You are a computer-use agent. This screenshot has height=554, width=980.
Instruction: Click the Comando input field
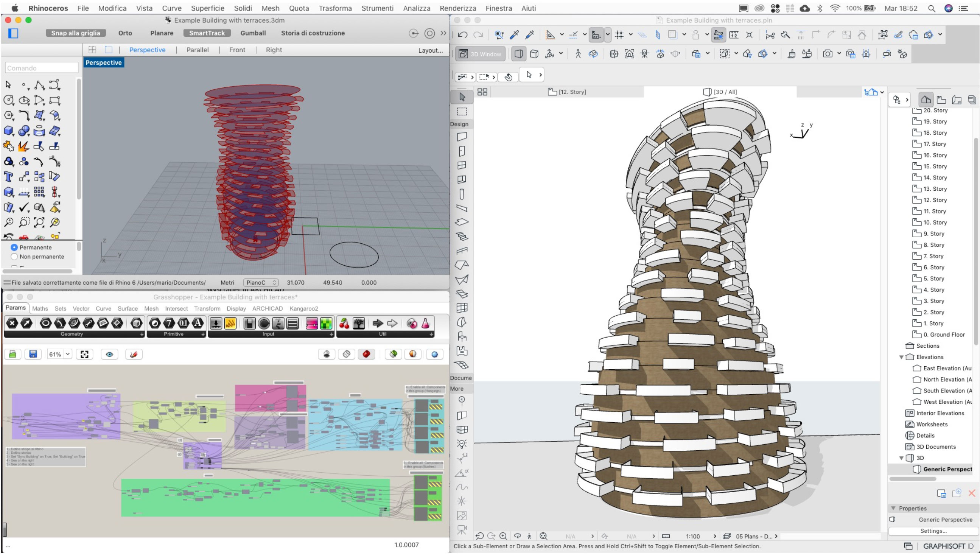42,68
